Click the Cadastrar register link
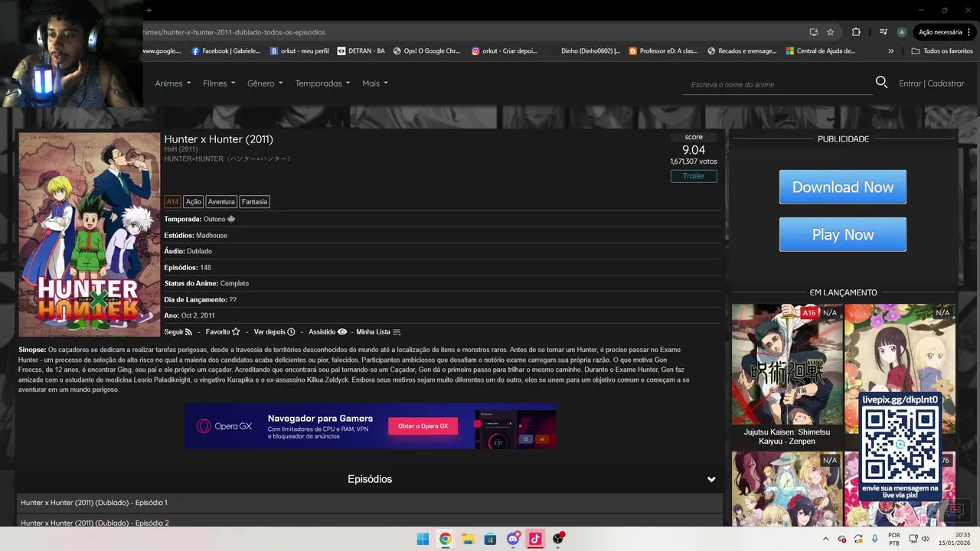 coord(946,83)
